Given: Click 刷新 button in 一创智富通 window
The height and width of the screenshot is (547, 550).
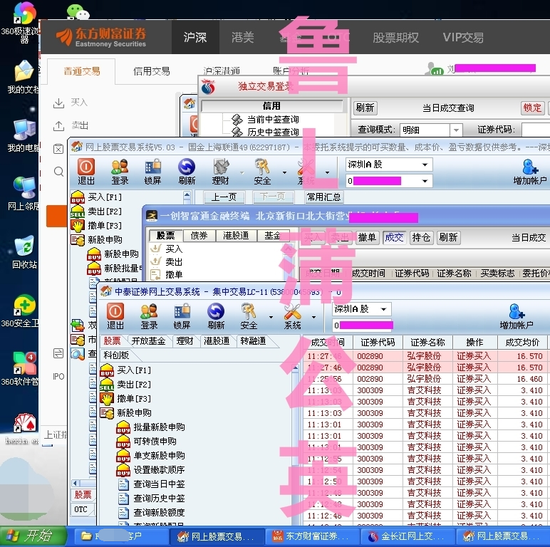Looking at the screenshot, I should click(x=448, y=238).
